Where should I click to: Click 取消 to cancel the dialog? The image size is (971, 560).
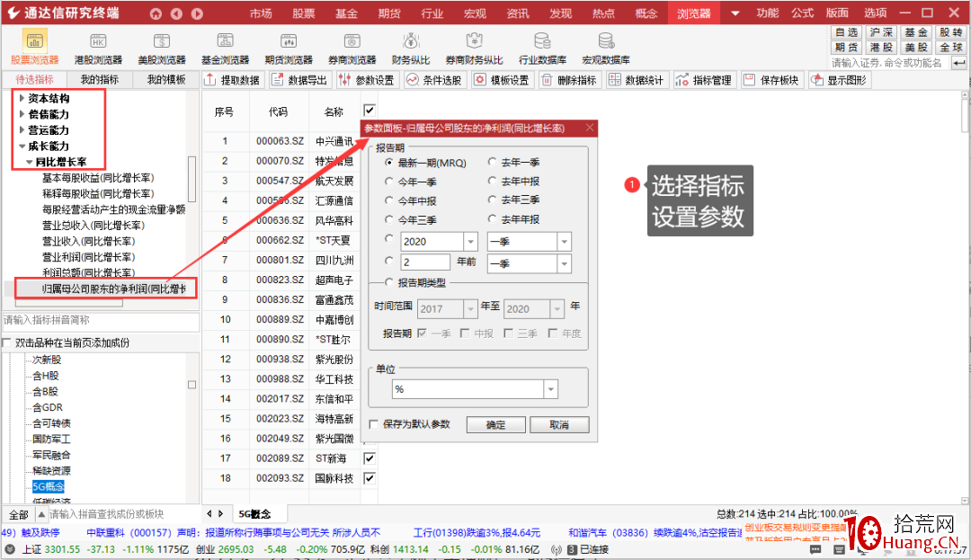[x=559, y=424]
